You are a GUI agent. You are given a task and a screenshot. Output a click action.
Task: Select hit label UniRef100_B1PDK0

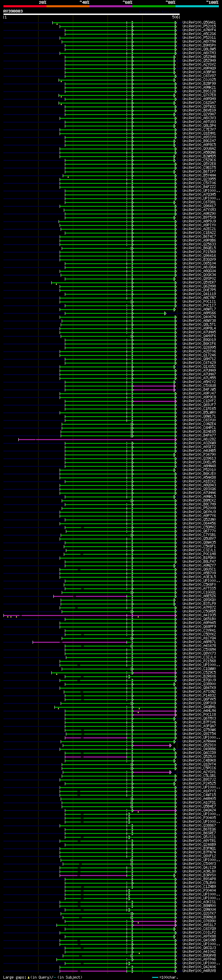click(x=199, y=558)
